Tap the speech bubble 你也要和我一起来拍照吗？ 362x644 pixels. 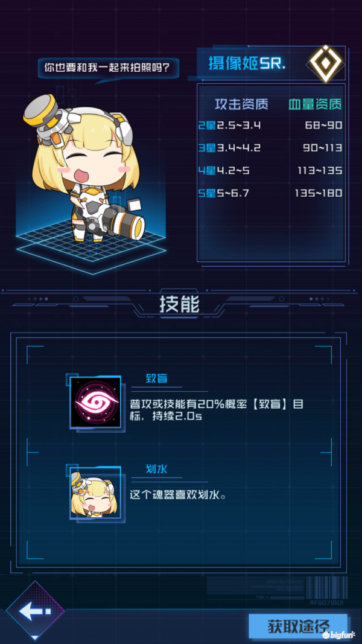point(109,68)
